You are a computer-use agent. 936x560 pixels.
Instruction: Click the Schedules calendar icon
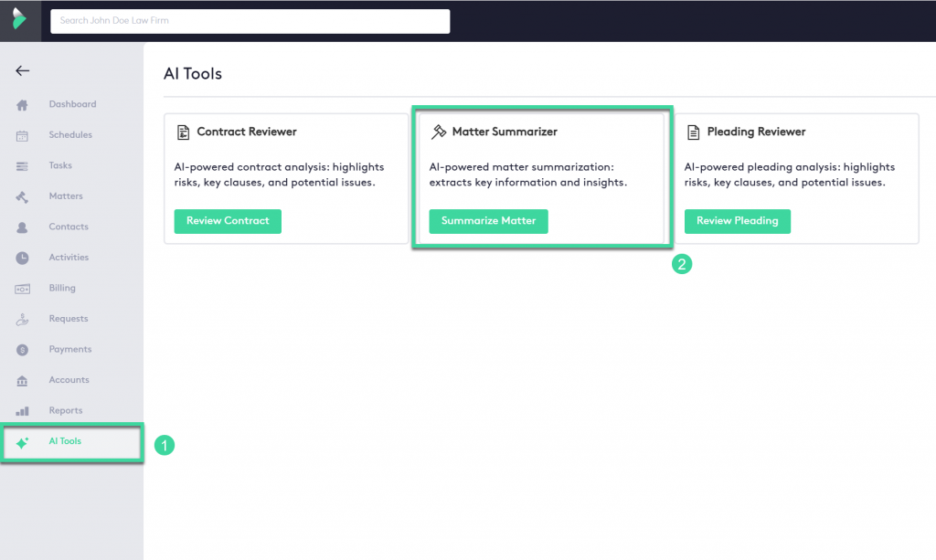coord(23,136)
